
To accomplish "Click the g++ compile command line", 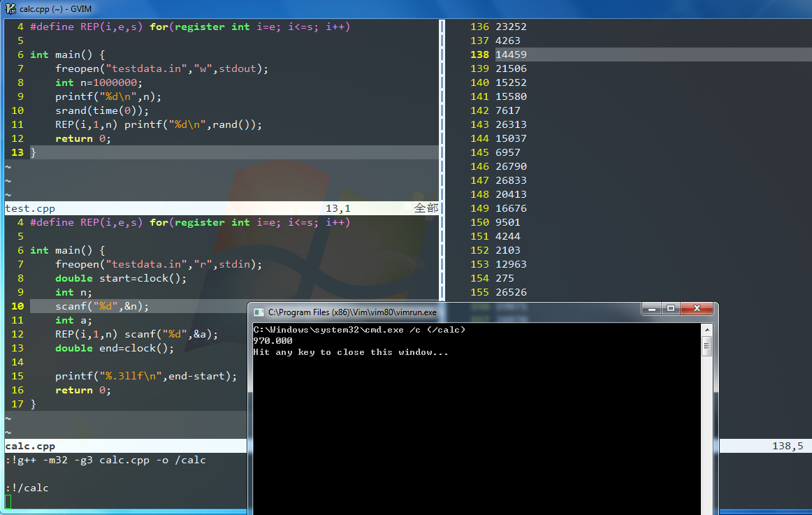I will pyautogui.click(x=106, y=460).
